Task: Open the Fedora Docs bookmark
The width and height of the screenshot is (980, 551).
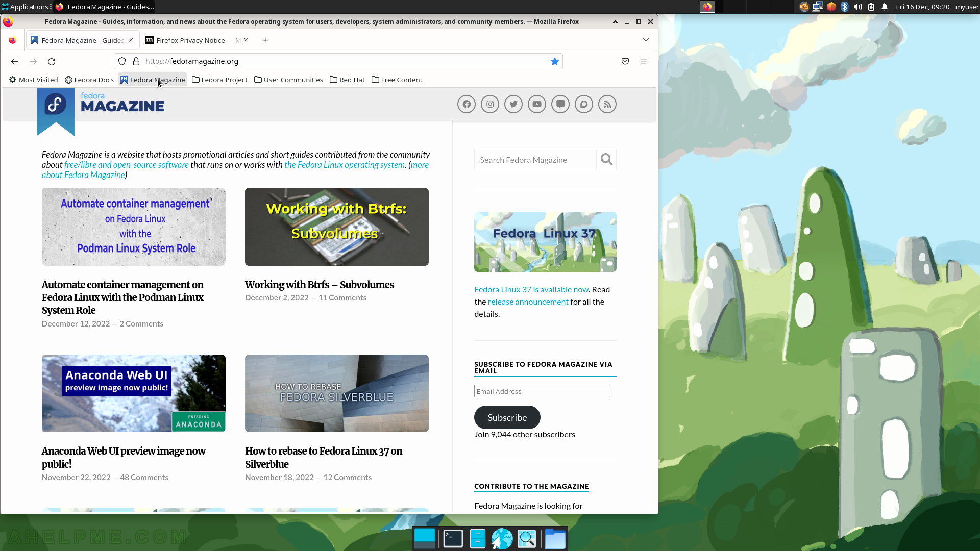Action: pyautogui.click(x=89, y=80)
